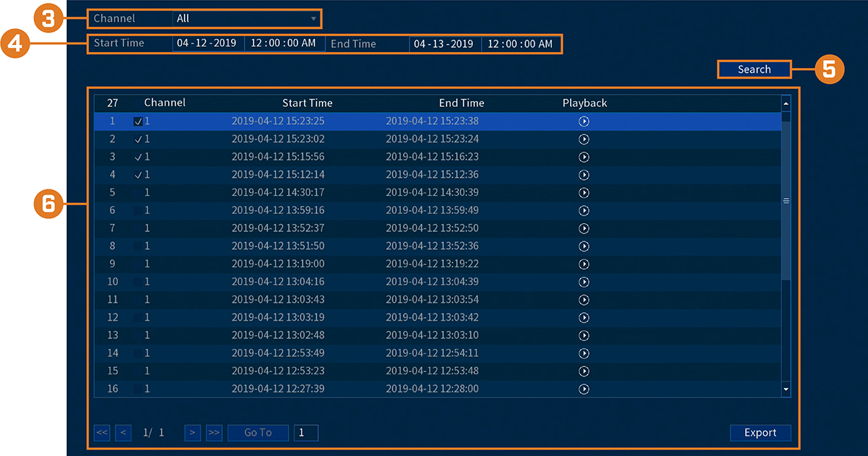Edit the Start Time date 04-12-2019
The image size is (868, 456).
pyautogui.click(x=208, y=43)
